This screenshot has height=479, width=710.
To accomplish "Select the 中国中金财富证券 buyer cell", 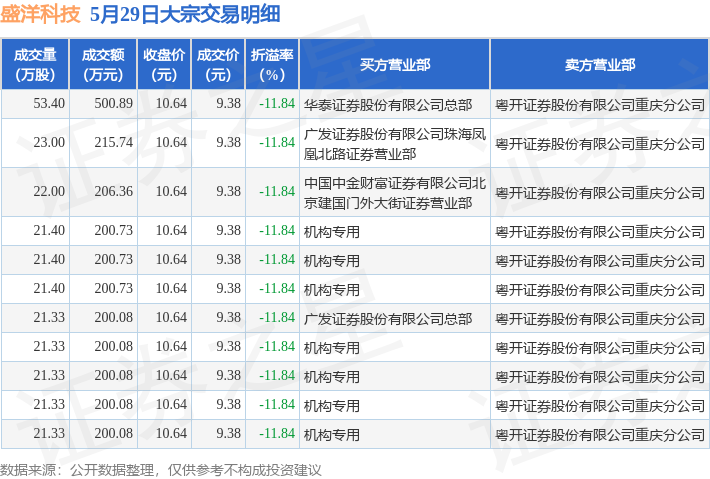I will click(395, 192).
